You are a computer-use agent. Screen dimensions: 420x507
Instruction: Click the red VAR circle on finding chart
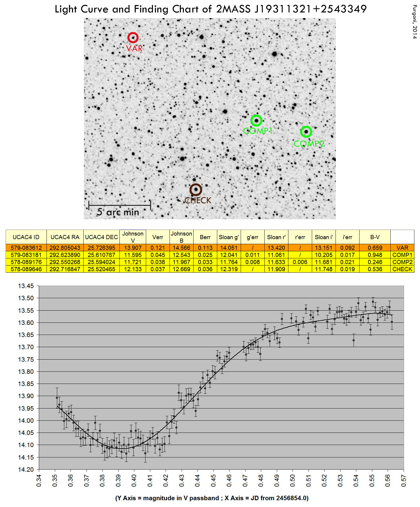[x=133, y=38]
